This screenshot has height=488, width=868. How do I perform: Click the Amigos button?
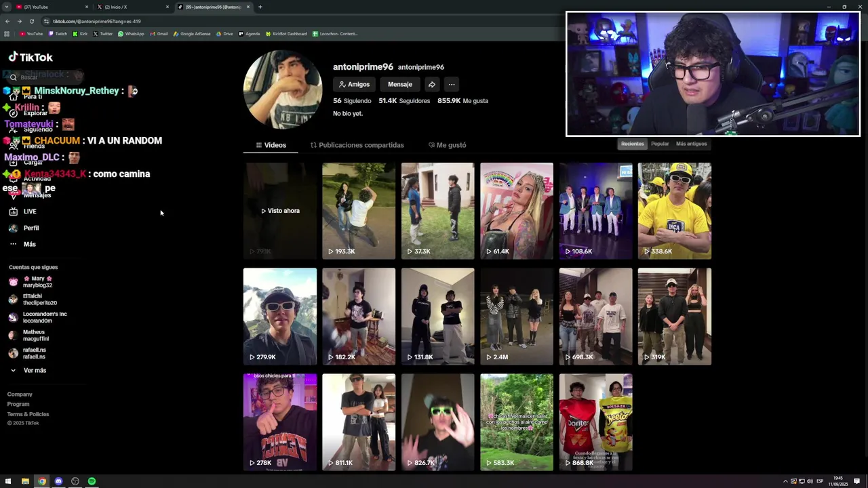tap(355, 85)
